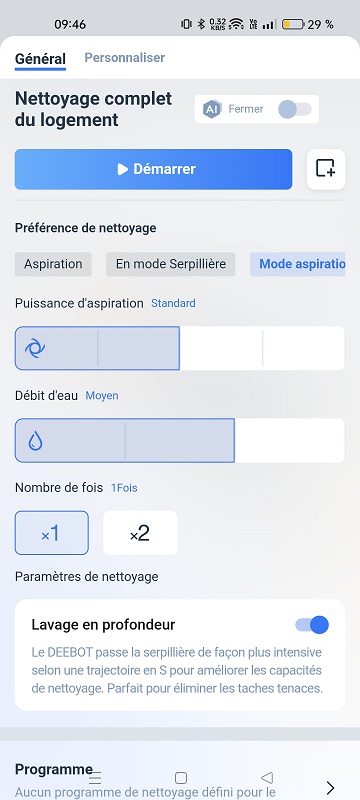Tap the AI hexagon icon
This screenshot has width=360, height=800.
click(212, 109)
